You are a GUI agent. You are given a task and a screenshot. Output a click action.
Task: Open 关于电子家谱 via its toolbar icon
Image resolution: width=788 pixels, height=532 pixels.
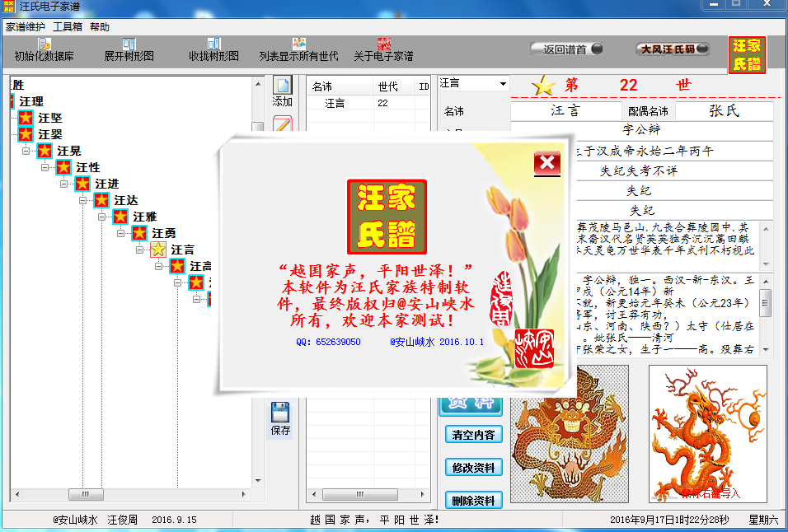pos(386,45)
